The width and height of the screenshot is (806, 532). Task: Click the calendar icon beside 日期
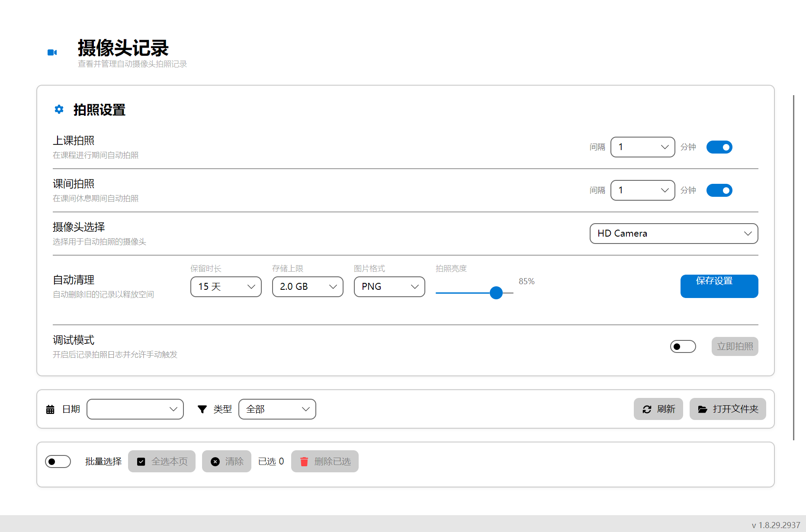point(50,409)
